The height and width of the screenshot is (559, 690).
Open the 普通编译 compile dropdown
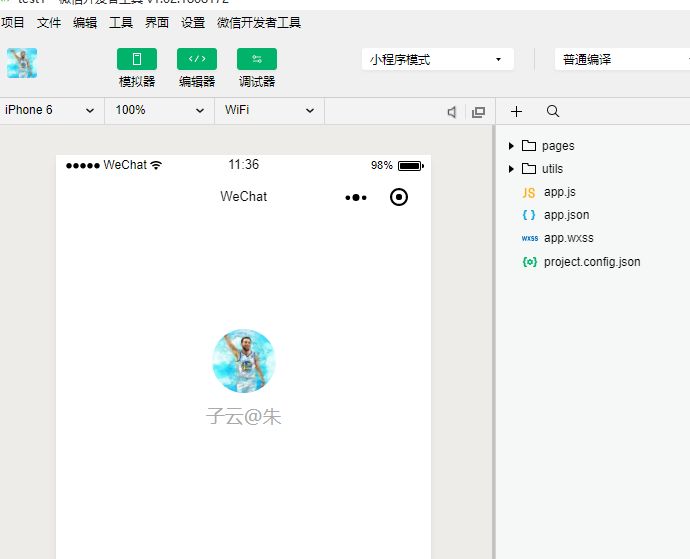(x=622, y=59)
